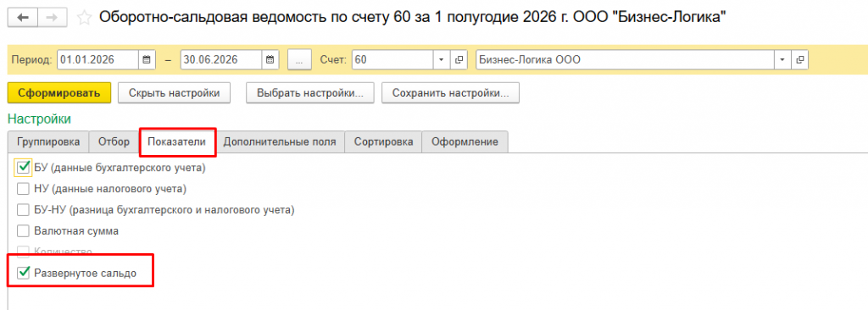
Task: Open period selection with the ellipsis button
Action: (x=299, y=60)
